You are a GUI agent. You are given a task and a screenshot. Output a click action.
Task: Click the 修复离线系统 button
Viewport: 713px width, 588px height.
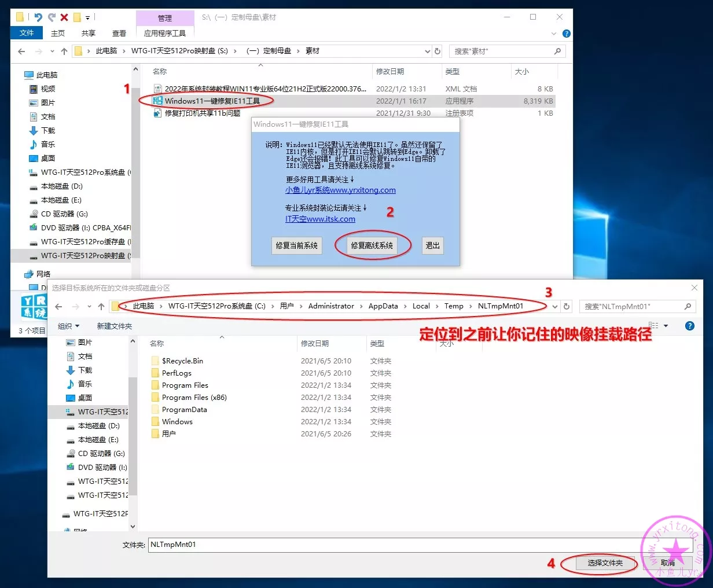(372, 245)
